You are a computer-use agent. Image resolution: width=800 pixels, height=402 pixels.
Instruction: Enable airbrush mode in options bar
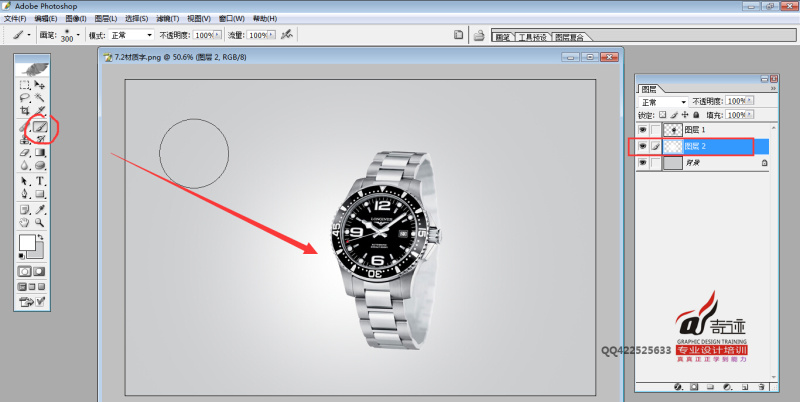pyautogui.click(x=287, y=35)
